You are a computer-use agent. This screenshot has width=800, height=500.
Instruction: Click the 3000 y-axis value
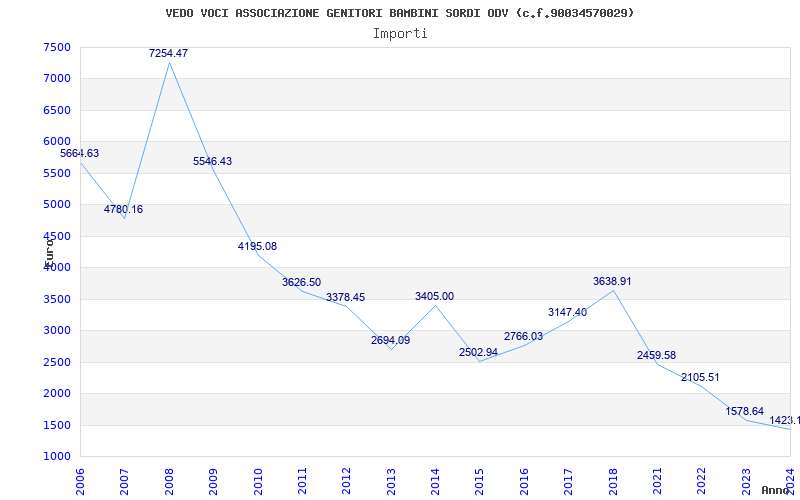point(57,331)
